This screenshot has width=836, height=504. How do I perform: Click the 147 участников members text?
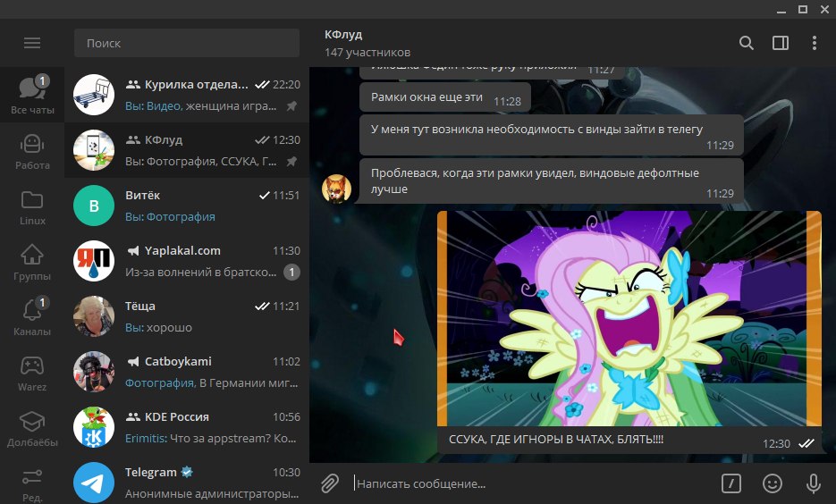click(367, 52)
